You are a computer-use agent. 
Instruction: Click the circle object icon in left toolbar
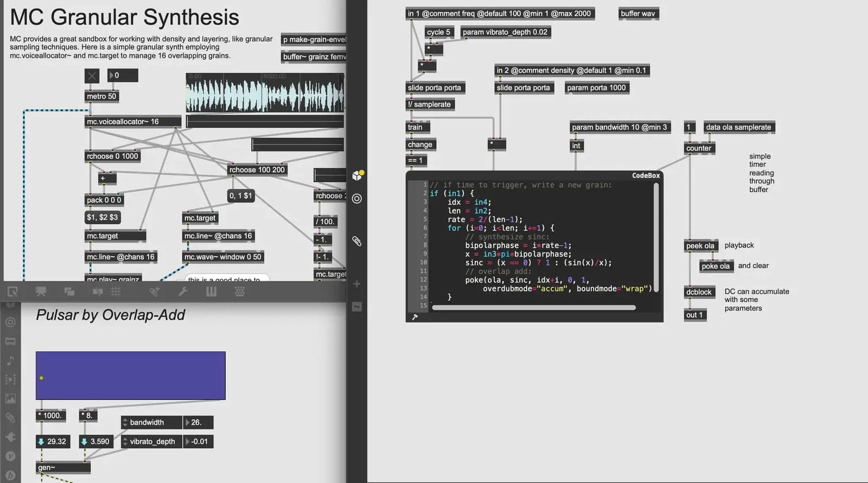tap(10, 322)
